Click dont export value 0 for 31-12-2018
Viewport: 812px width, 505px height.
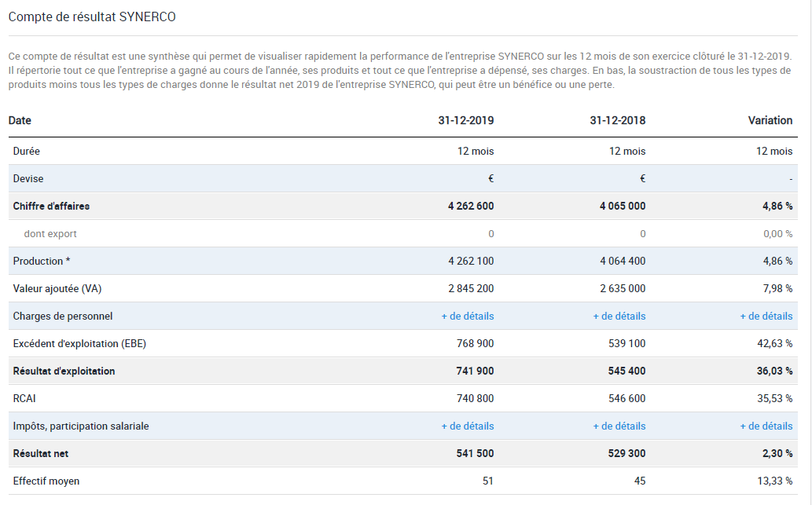(x=643, y=234)
